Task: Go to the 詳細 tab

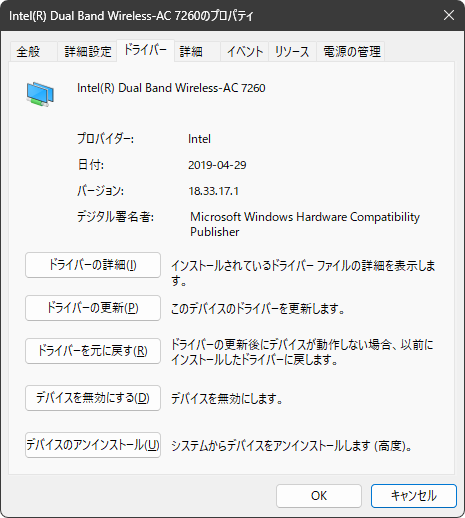Action: tap(197, 52)
